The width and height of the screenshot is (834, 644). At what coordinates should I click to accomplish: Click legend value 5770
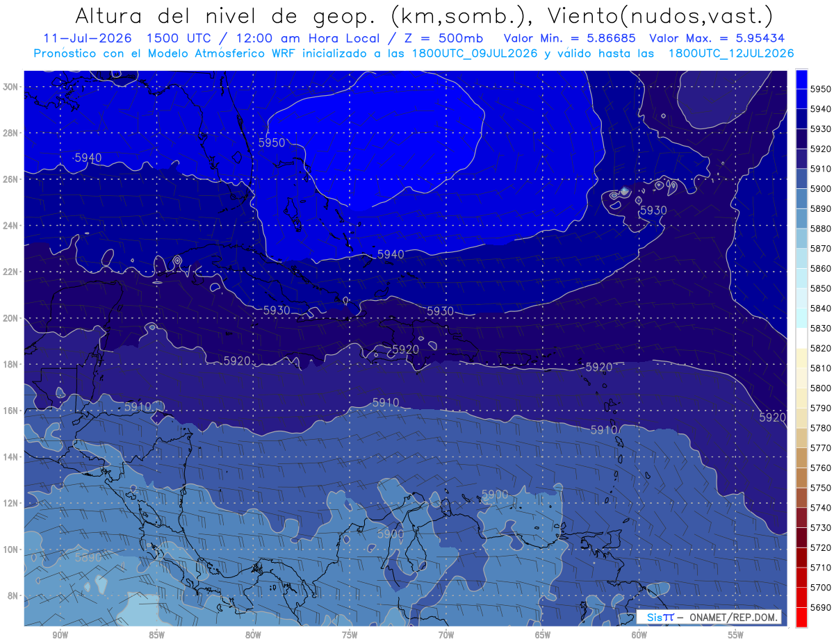[x=821, y=448]
